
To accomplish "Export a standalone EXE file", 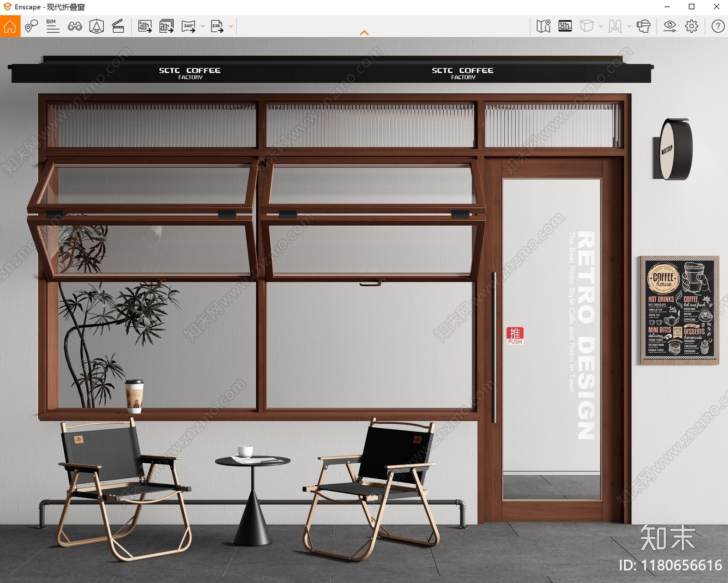I will coord(217,26).
